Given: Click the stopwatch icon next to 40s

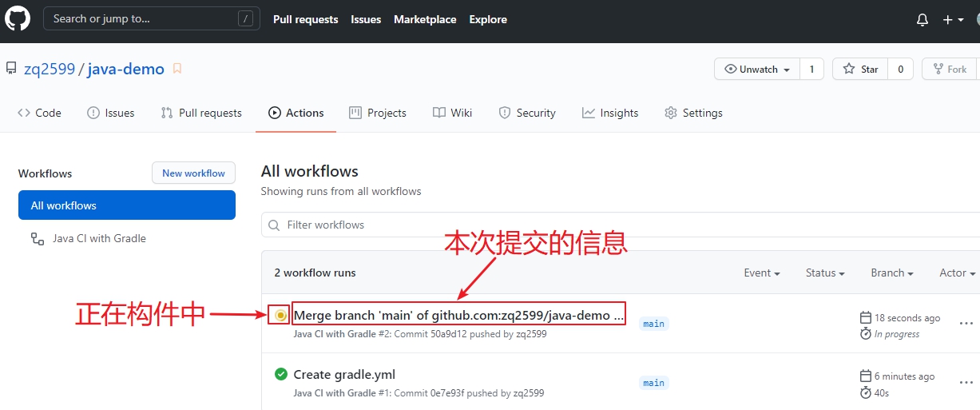Looking at the screenshot, I should click(865, 392).
